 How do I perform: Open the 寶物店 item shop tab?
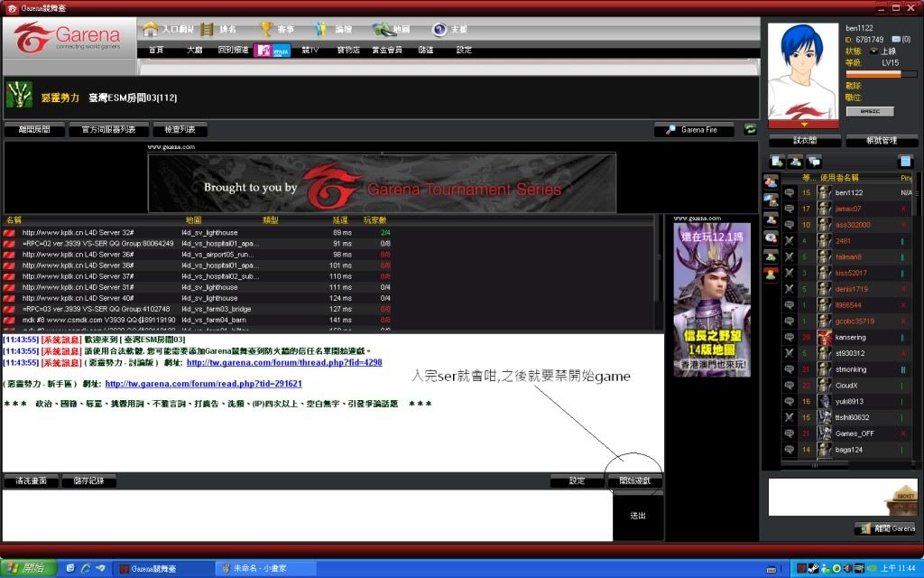(x=348, y=51)
